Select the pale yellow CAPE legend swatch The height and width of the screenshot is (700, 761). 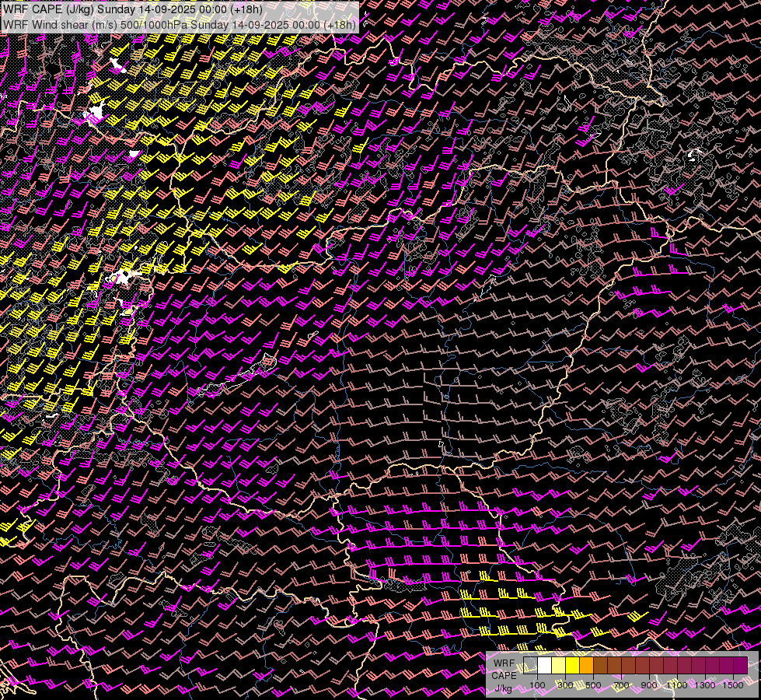559,666
